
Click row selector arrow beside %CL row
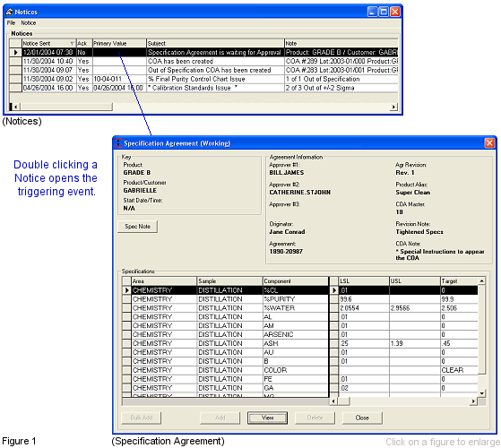[127, 290]
